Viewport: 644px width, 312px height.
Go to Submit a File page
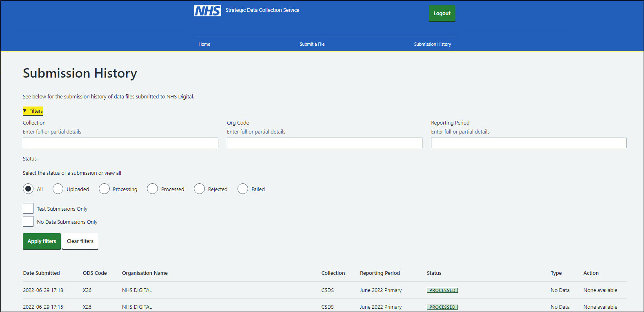coord(312,44)
